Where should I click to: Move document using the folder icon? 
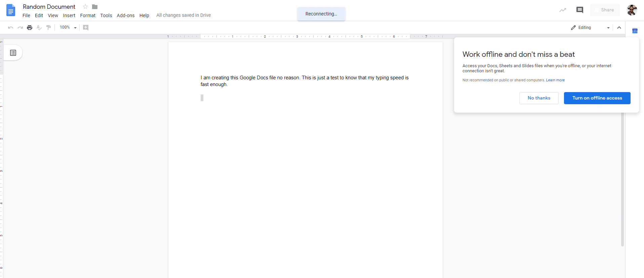[x=95, y=7]
